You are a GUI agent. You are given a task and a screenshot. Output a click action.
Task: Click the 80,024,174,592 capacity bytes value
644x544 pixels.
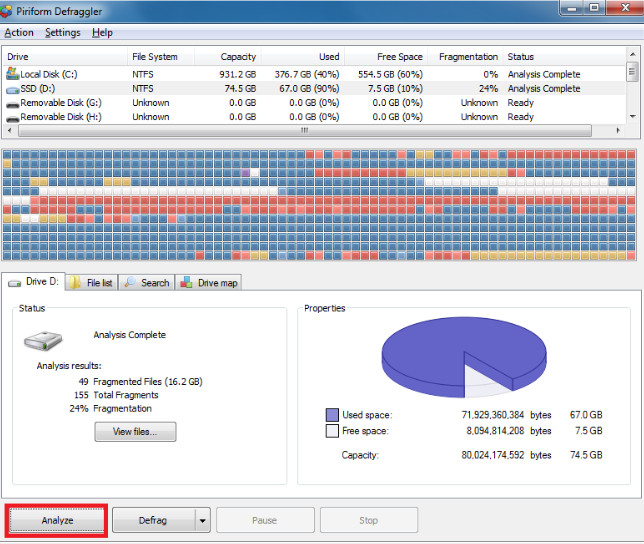[492, 455]
